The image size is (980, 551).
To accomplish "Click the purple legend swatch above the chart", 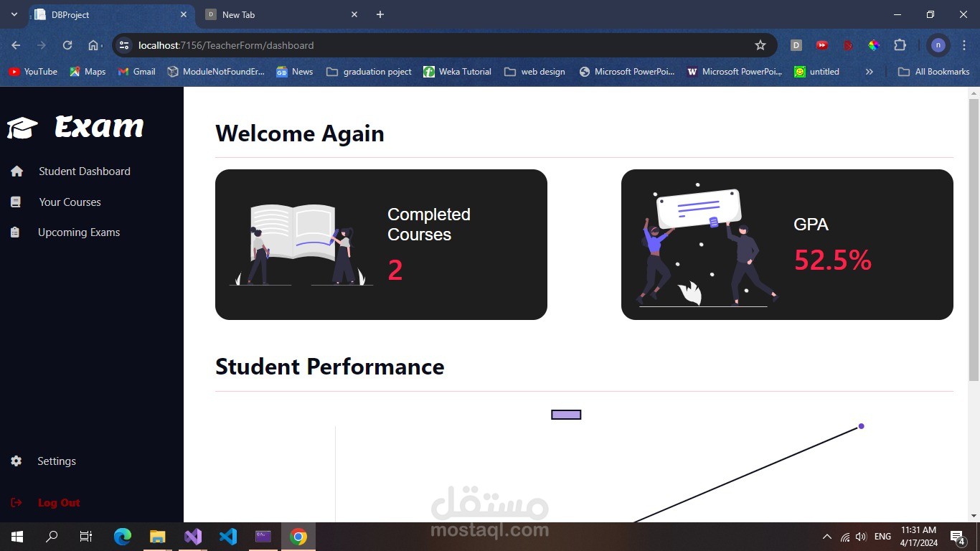I will 565,414.
